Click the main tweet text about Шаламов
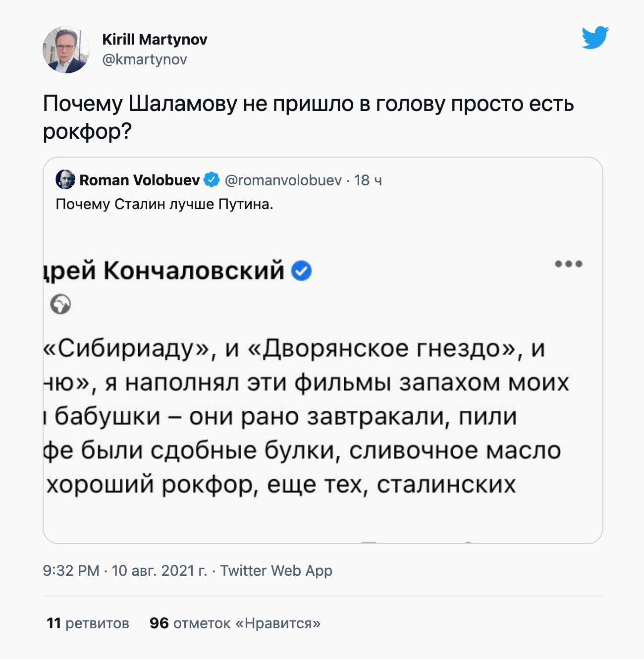Image resolution: width=644 pixels, height=659 pixels. (x=307, y=117)
